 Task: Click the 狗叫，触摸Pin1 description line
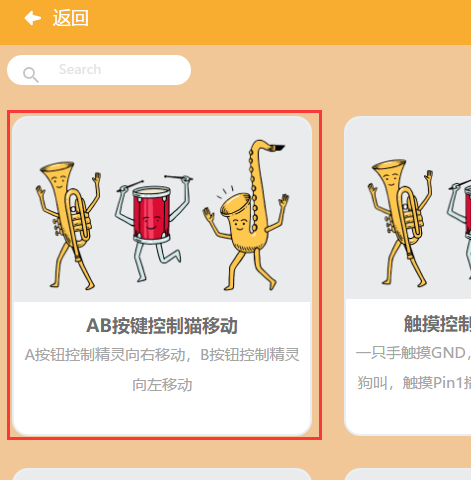click(414, 383)
